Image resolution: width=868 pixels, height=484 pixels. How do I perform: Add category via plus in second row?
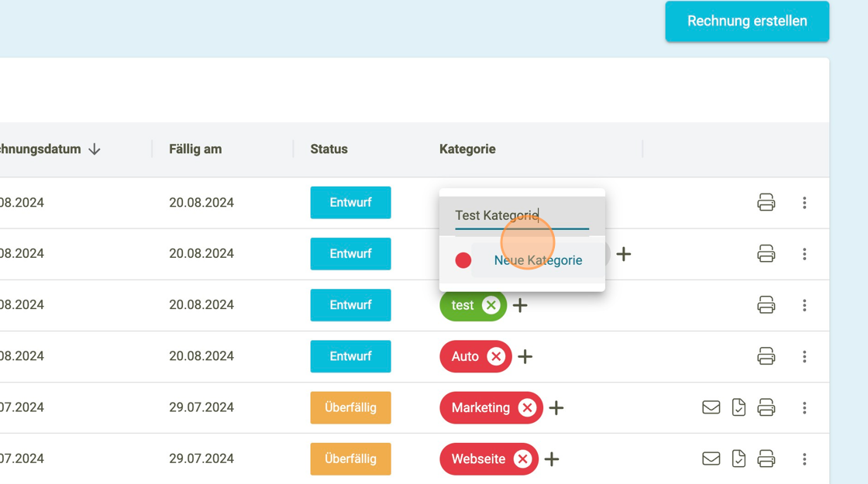[x=624, y=254]
